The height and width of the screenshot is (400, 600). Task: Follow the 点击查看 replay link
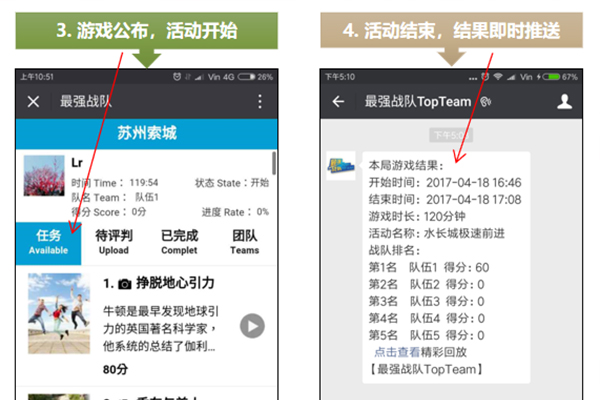[x=397, y=352]
